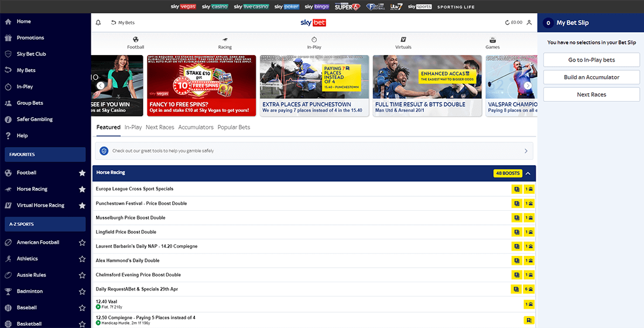Collapse the Horse Racing section
This screenshot has width=644, height=328.
pos(528,173)
